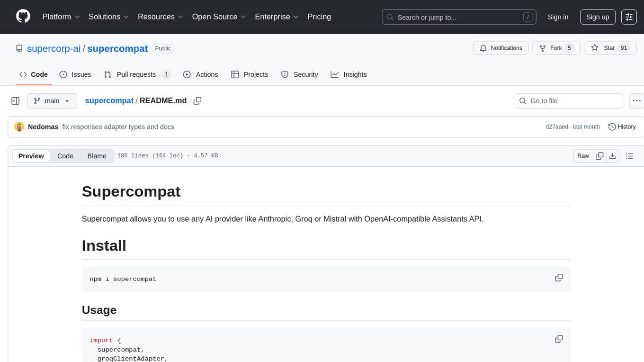This screenshot has height=362, width=644.
Task: Open the Projects tab
Action: (x=250, y=74)
